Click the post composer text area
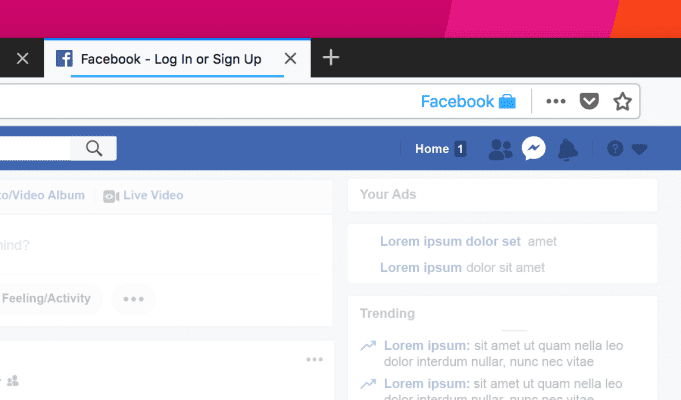The image size is (681, 400). (x=166, y=245)
